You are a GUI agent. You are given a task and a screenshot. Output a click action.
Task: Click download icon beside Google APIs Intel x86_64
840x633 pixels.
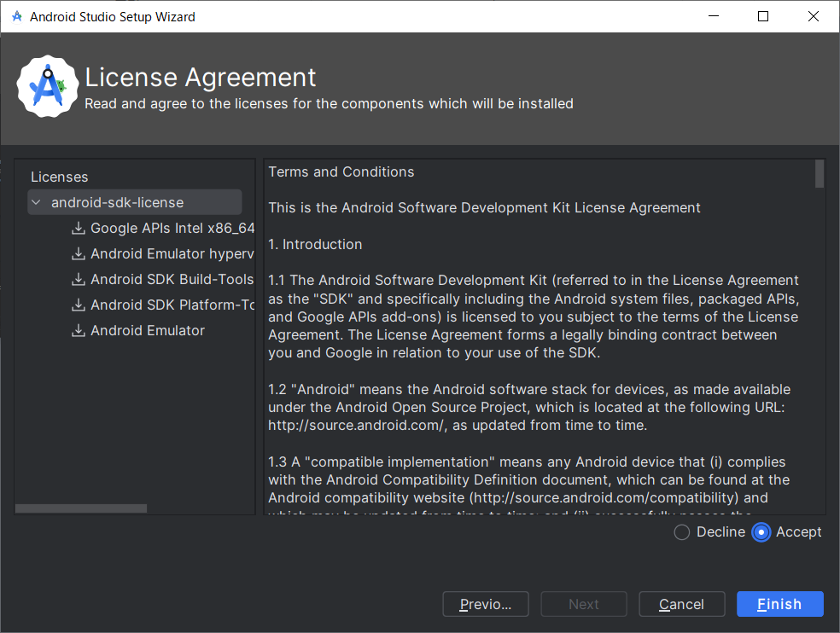[x=79, y=228]
